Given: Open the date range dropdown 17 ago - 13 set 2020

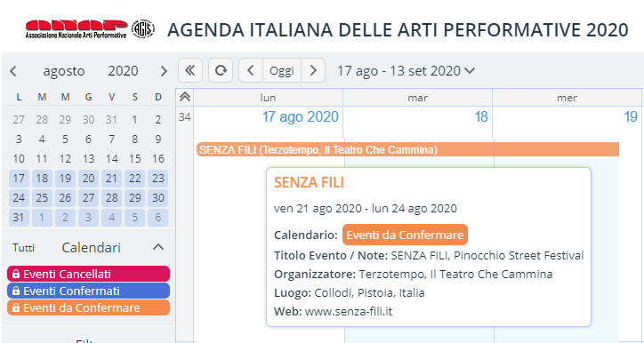Looking at the screenshot, I should tap(406, 71).
